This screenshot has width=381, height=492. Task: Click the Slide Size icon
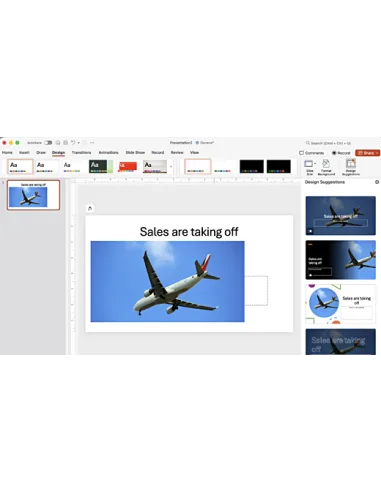(x=309, y=164)
